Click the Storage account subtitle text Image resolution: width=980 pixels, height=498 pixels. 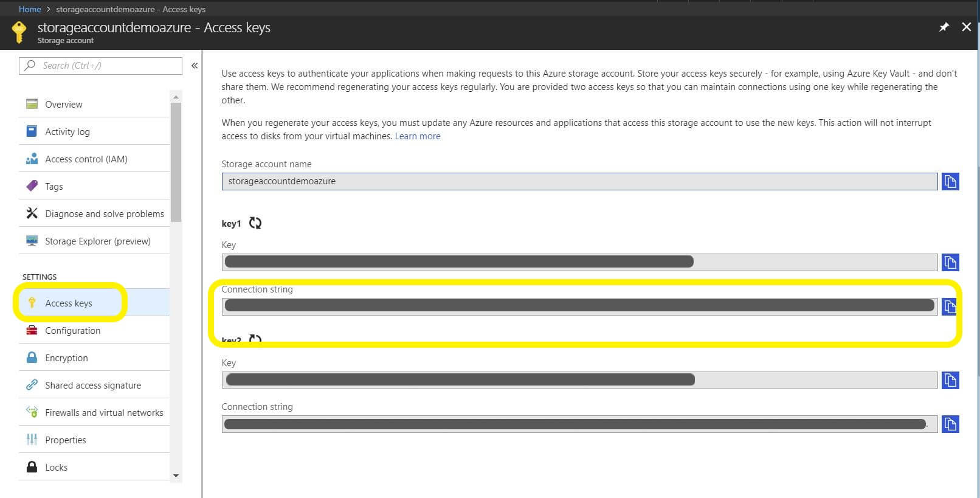click(66, 41)
